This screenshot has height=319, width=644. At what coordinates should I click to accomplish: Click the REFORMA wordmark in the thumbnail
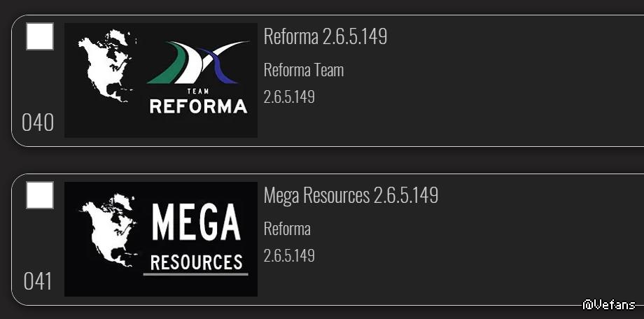(x=198, y=106)
